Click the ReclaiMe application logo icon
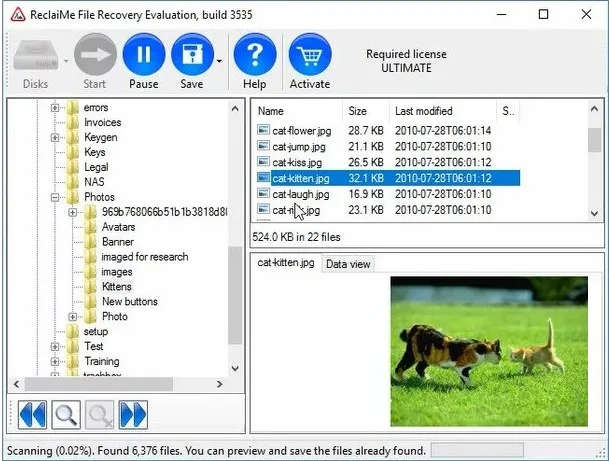 tap(18, 15)
